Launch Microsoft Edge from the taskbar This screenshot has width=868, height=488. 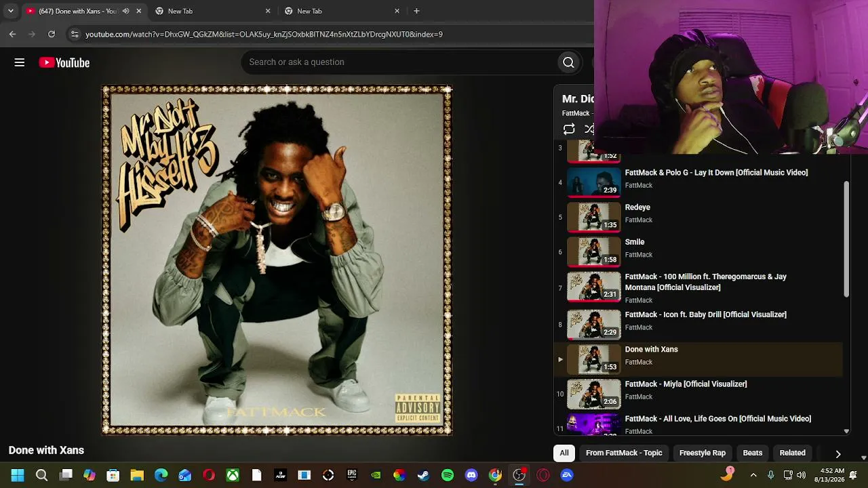click(161, 475)
